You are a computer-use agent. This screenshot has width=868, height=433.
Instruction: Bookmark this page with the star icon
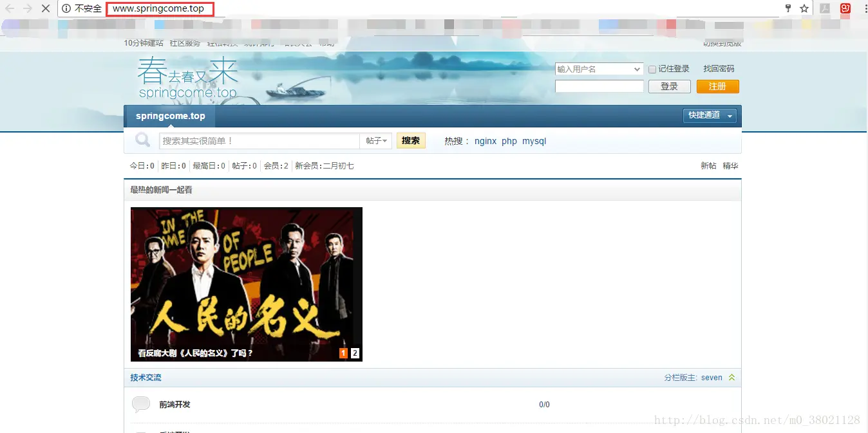[x=804, y=8]
